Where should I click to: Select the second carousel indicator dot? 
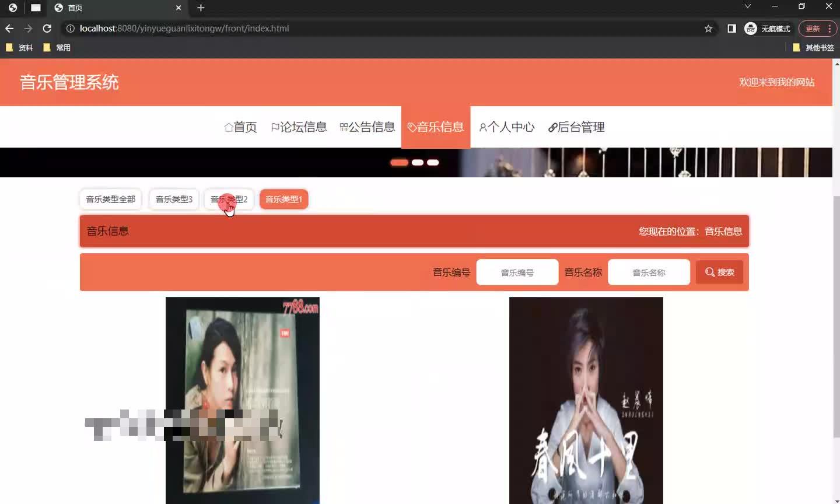[418, 162]
